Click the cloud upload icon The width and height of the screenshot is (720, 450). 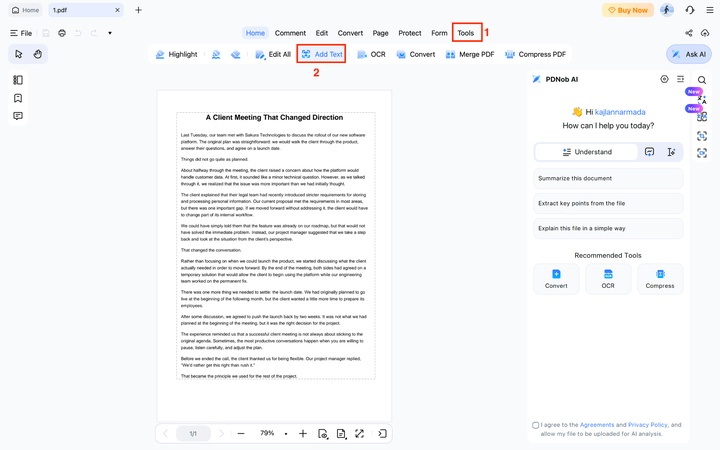point(705,33)
